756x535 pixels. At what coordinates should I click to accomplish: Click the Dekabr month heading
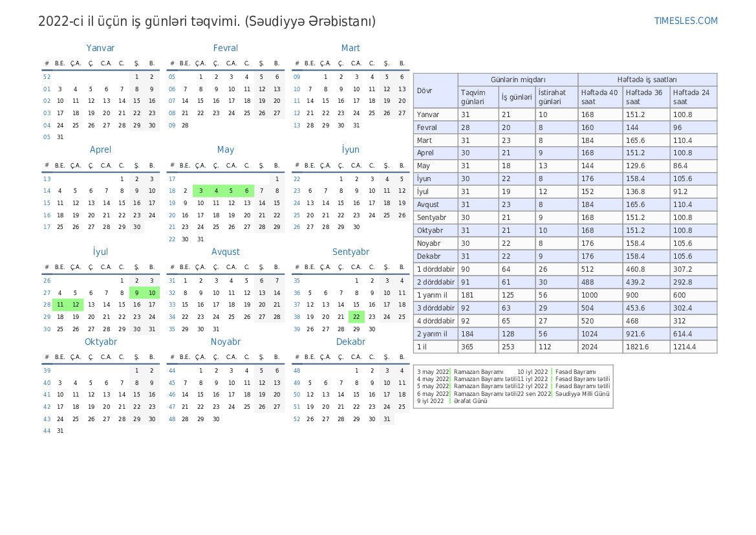351,342
